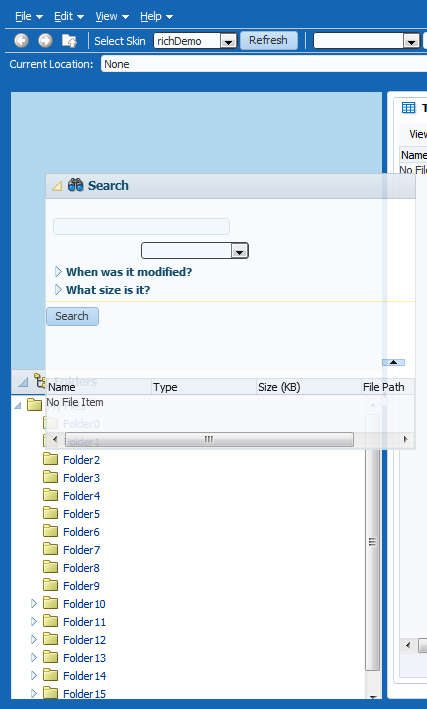
Task: Open the Help menu
Action: pyautogui.click(x=156, y=16)
